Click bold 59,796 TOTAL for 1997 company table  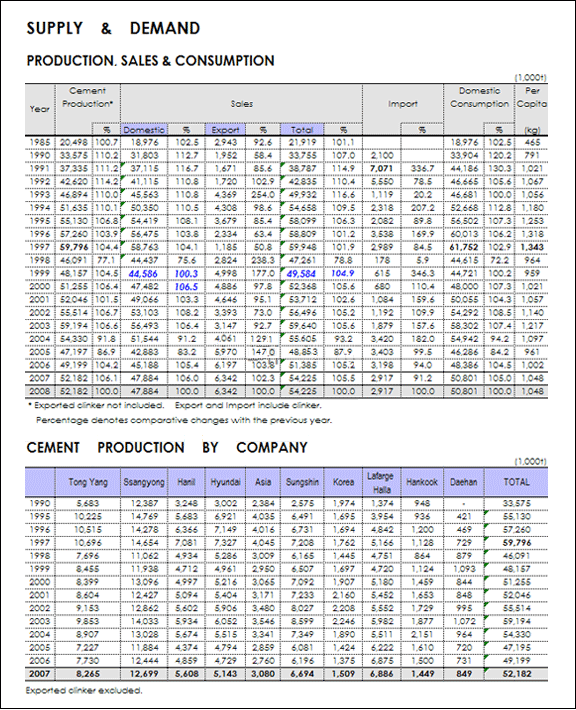pyautogui.click(x=517, y=542)
